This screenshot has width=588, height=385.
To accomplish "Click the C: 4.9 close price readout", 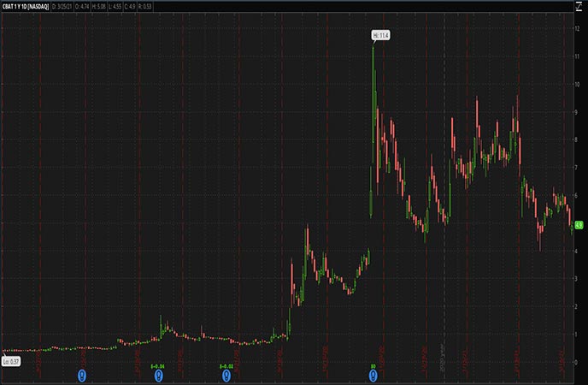I will pos(130,7).
